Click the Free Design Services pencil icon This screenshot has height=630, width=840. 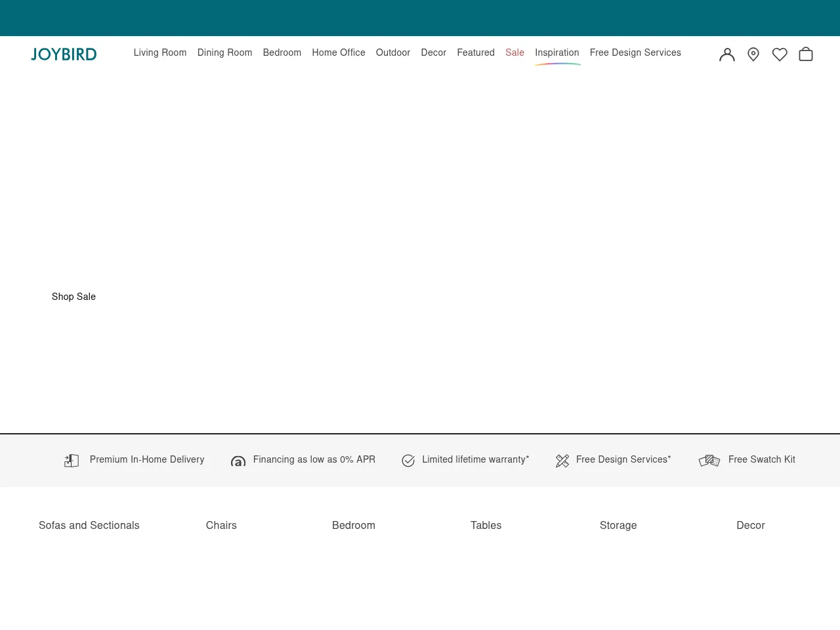(562, 461)
